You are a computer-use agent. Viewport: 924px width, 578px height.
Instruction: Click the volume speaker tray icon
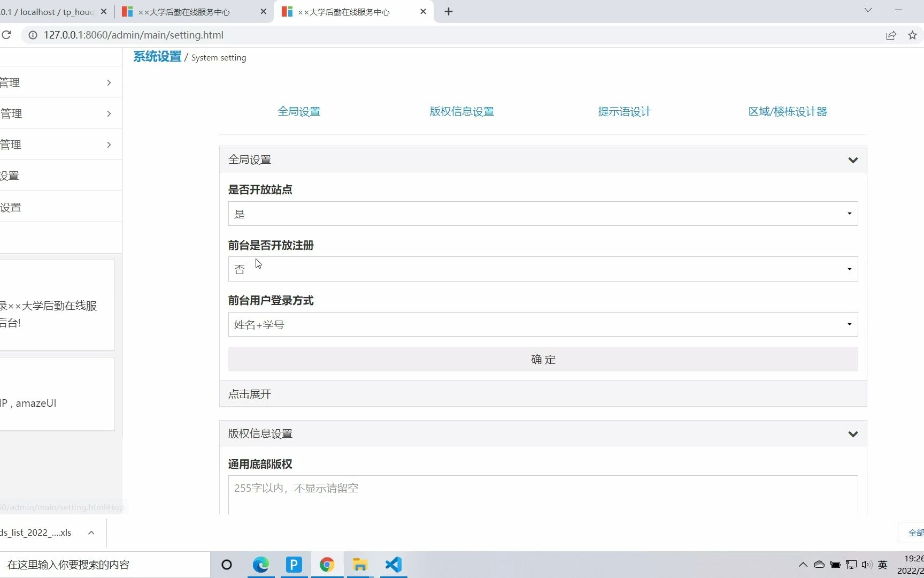[867, 565]
